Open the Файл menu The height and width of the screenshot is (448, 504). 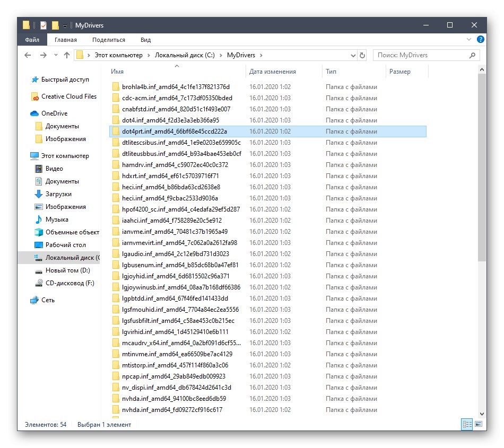[32, 39]
